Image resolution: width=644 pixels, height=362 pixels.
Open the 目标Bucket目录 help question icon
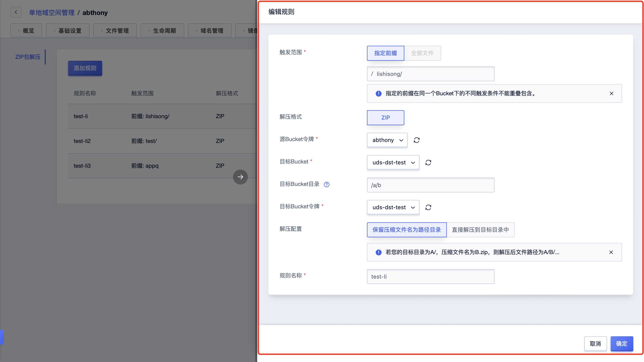pyautogui.click(x=326, y=185)
